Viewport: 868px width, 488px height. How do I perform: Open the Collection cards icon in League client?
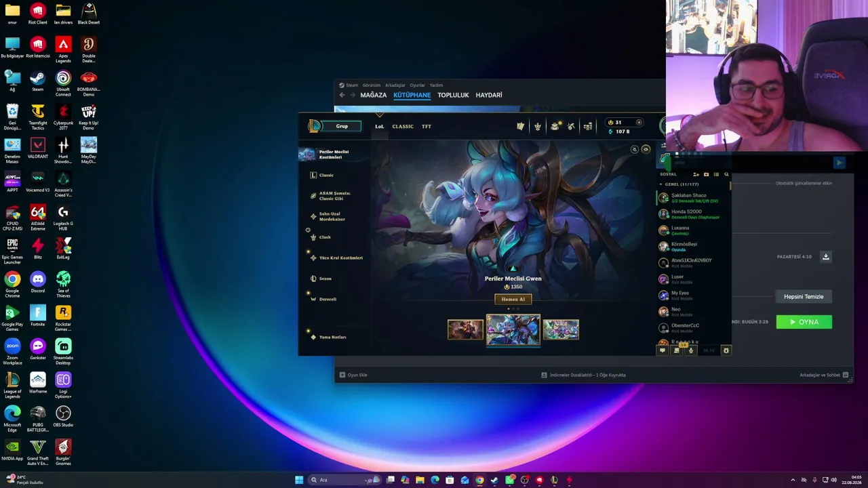[x=520, y=126]
